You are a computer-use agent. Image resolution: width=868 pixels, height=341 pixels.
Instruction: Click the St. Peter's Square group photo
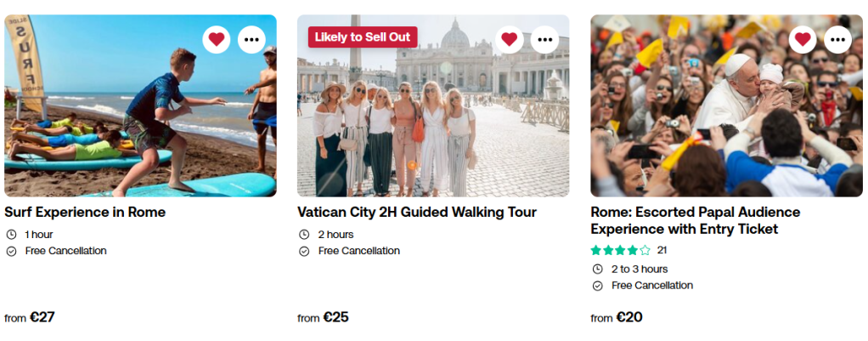pyautogui.click(x=433, y=128)
